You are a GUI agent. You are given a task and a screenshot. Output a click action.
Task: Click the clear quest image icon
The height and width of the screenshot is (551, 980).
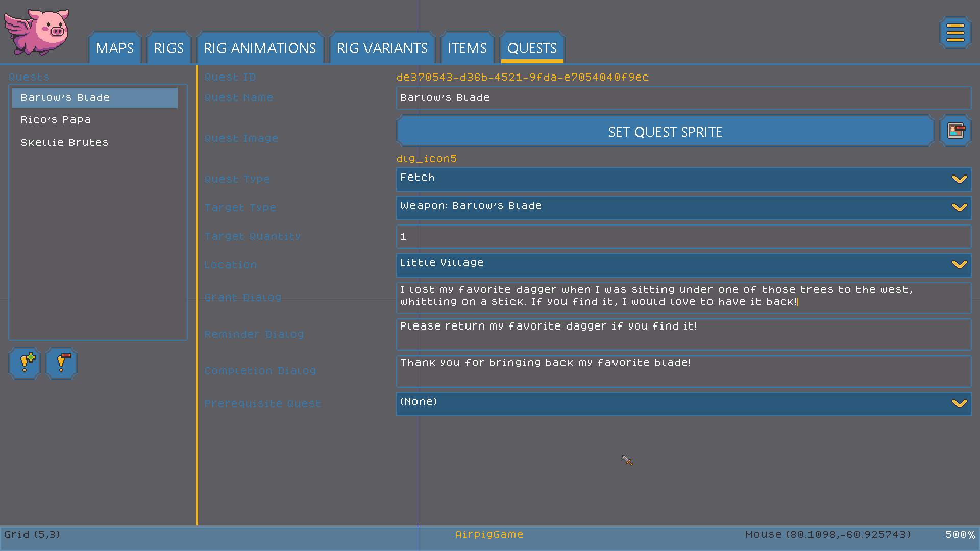pos(955,131)
